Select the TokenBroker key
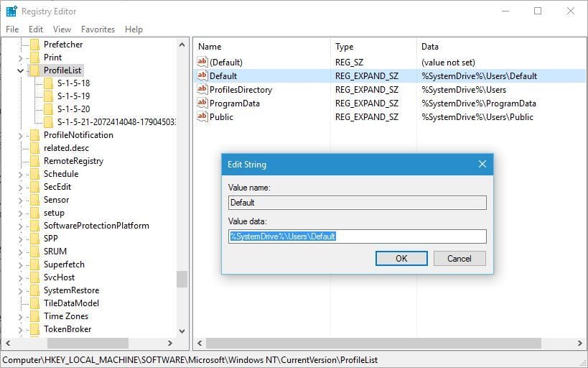Viewport: 588px width, 368px height. (x=67, y=329)
